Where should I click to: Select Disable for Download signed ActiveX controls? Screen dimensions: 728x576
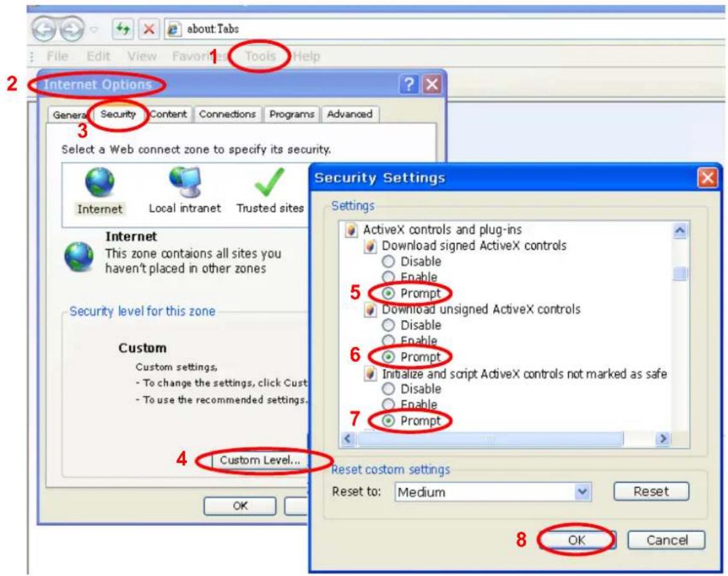pos(388,261)
